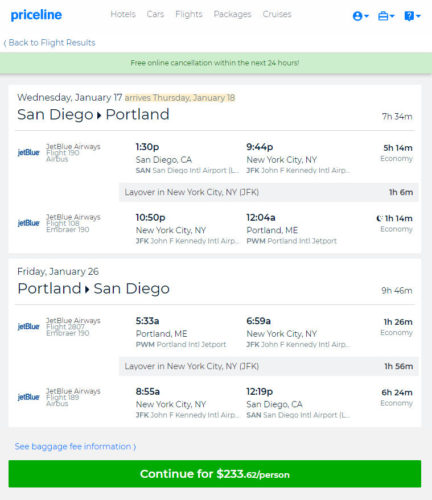Go to the Flights menu item

[189, 14]
